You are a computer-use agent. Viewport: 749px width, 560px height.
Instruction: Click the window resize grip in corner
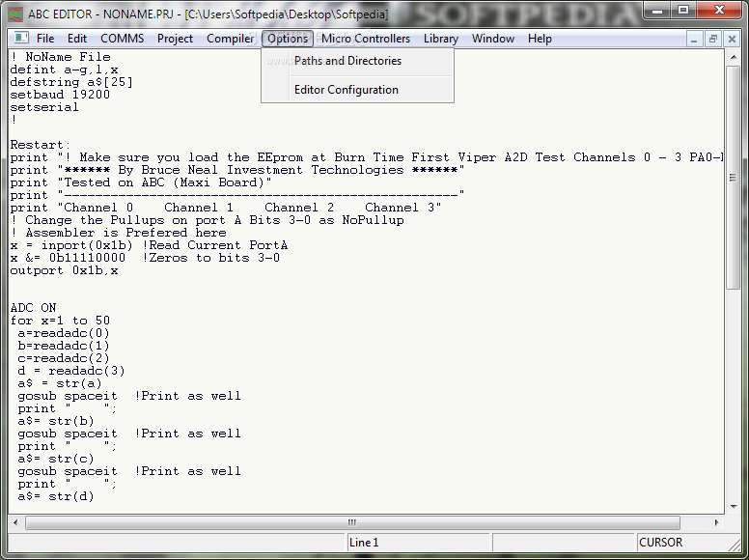[x=735, y=545]
